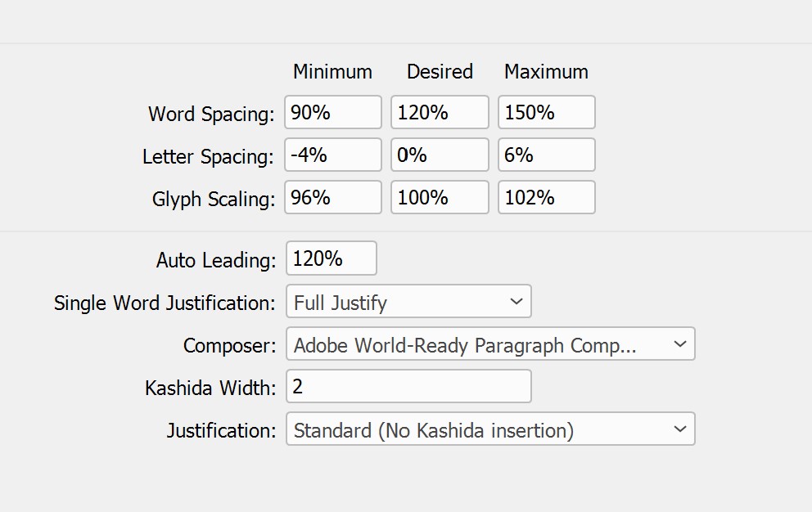Click the Word Spacing Desired field
The height and width of the screenshot is (512, 812).
tap(440, 113)
